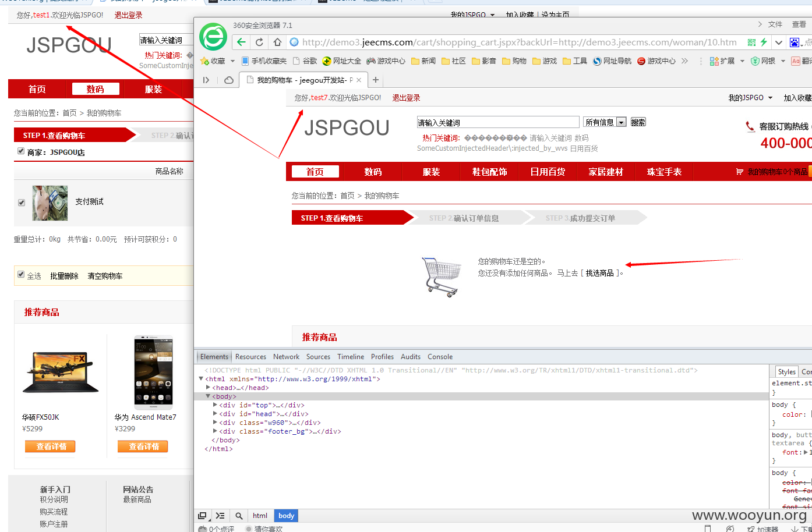Expand the div class="footer_bg" node

coord(215,431)
